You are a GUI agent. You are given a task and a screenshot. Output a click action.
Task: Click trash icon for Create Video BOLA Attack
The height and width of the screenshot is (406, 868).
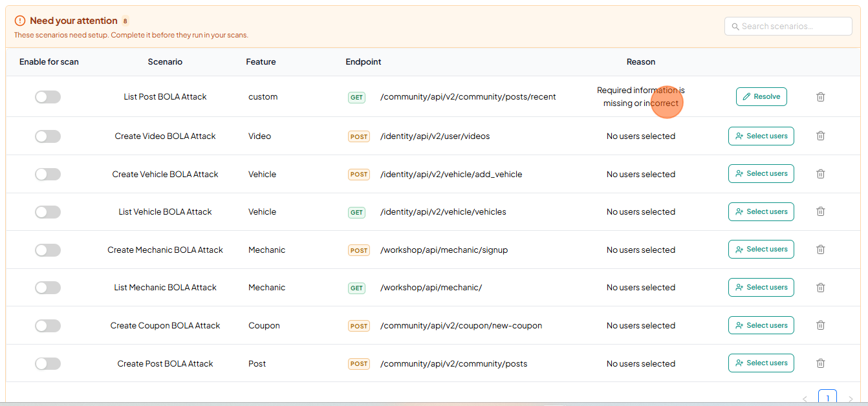point(820,136)
